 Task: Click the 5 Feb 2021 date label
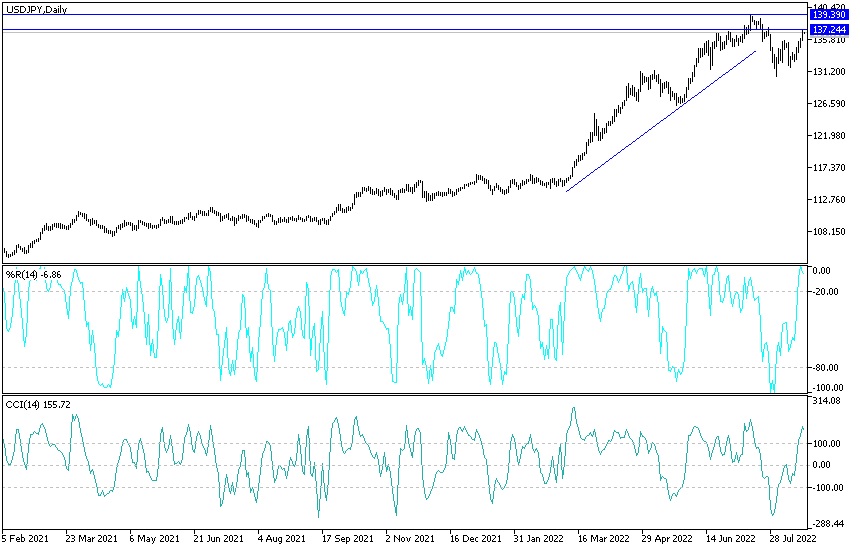pos(27,538)
